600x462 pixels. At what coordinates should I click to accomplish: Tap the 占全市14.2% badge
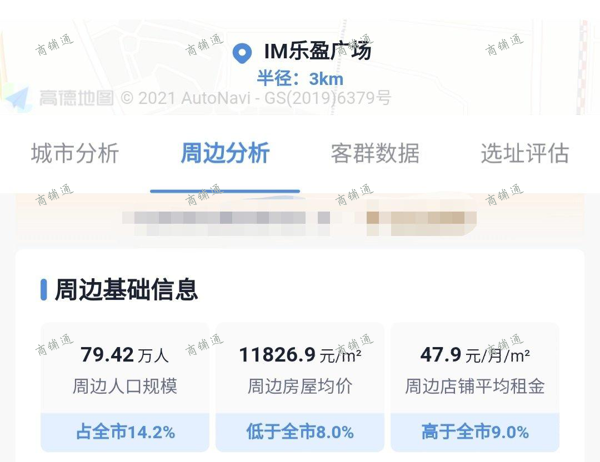click(x=125, y=433)
